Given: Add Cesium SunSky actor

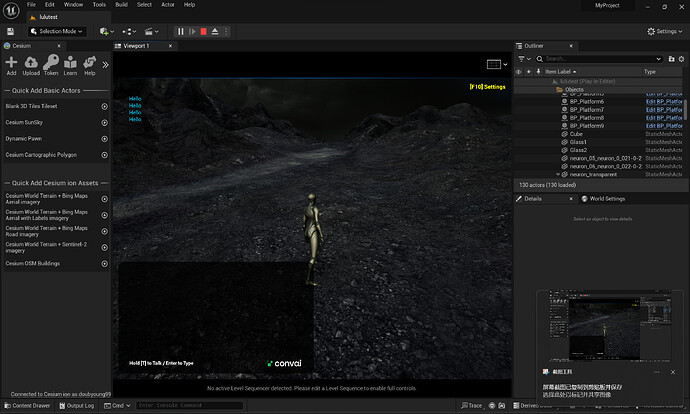Looking at the screenshot, I should pos(104,123).
